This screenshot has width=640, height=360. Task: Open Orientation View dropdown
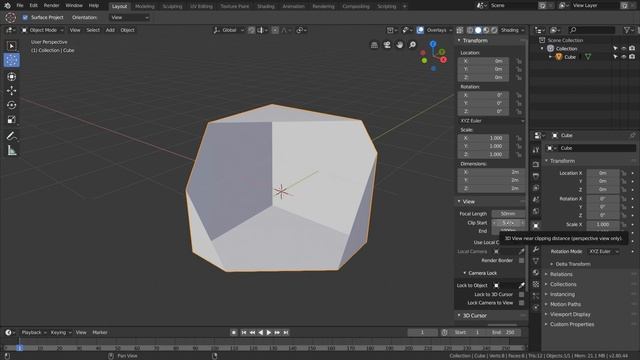pos(129,18)
